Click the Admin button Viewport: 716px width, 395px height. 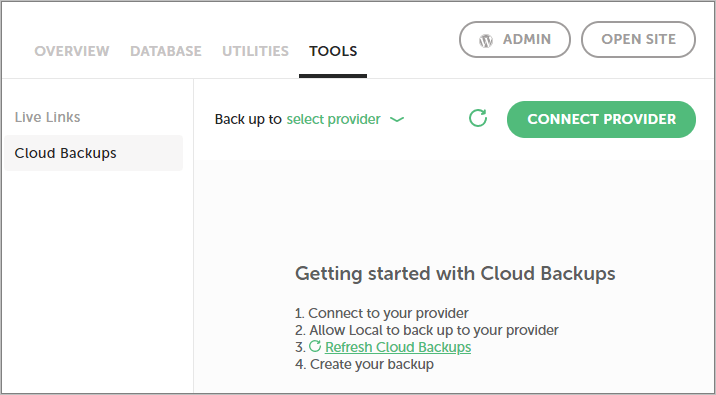pos(515,40)
